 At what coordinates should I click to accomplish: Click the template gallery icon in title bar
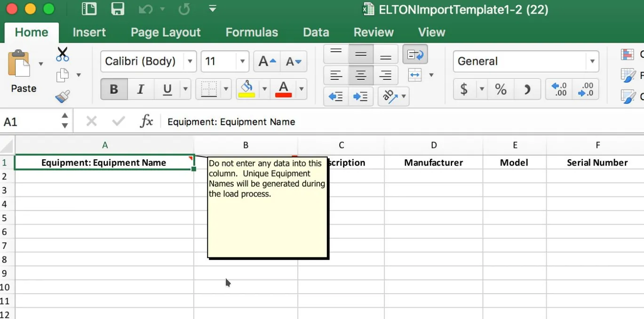[x=89, y=9]
